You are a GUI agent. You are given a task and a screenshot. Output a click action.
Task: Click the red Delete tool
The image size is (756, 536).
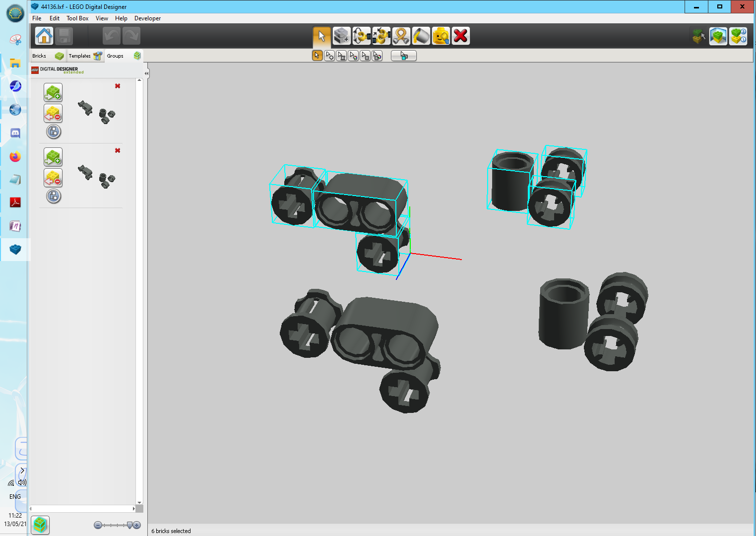point(460,36)
